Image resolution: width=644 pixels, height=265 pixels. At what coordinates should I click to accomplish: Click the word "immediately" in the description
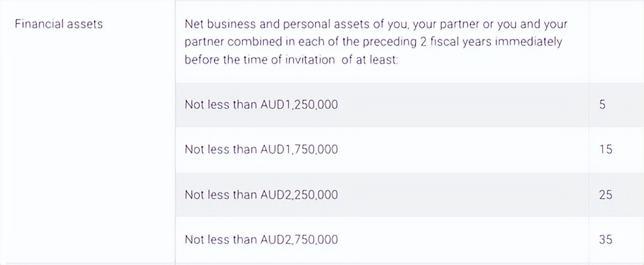[x=529, y=42]
